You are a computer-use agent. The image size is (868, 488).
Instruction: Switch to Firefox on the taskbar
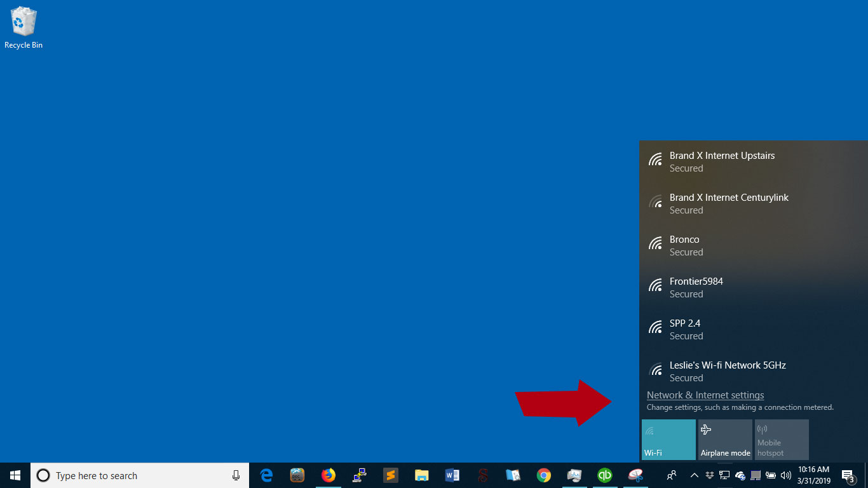tap(328, 475)
